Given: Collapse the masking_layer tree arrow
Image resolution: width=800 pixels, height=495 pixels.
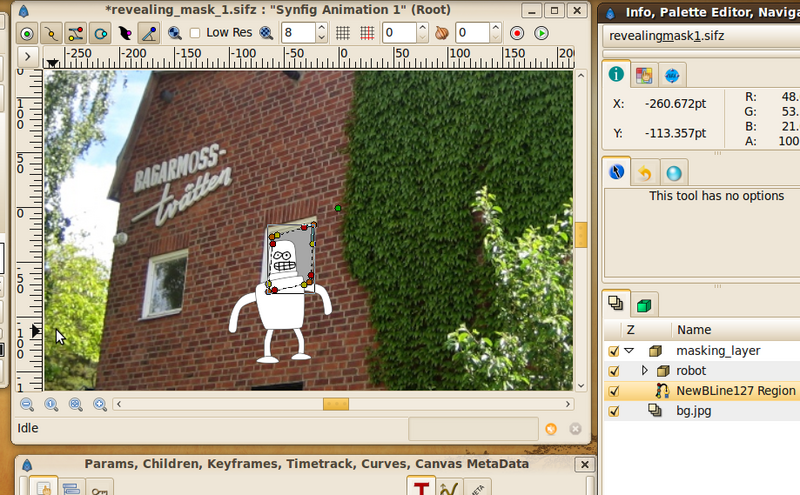Looking at the screenshot, I should (x=629, y=351).
